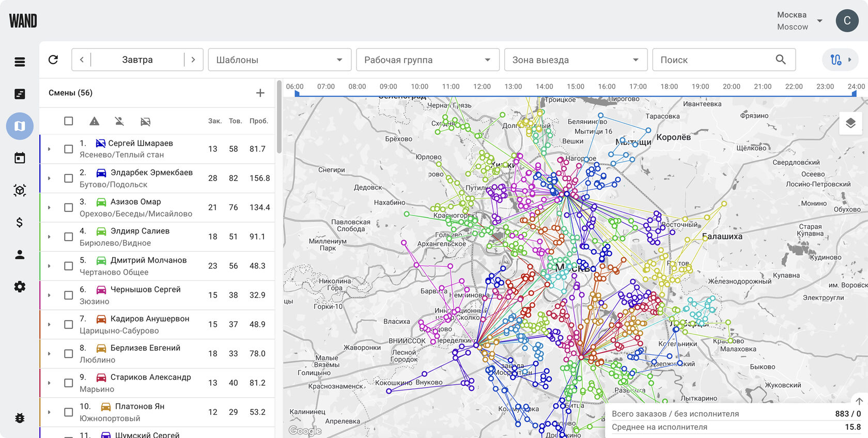Click timeline end handle at 24:00
The image size is (868, 438).
(854, 93)
